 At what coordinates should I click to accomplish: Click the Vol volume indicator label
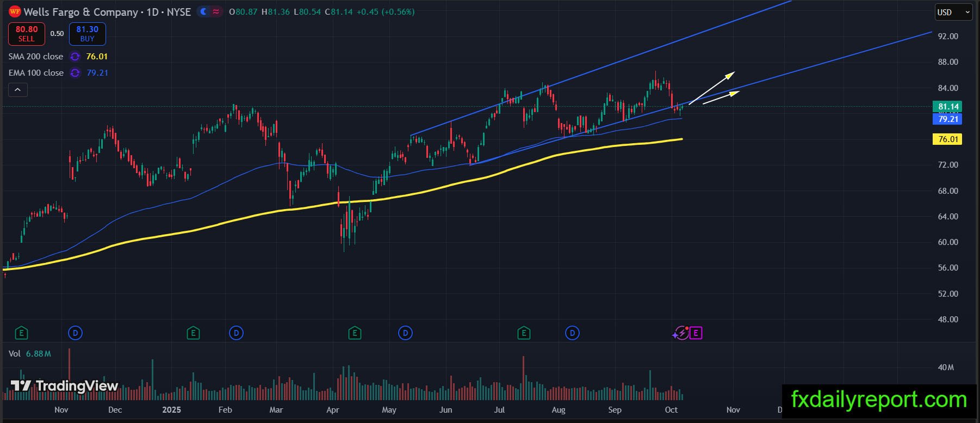coord(15,354)
